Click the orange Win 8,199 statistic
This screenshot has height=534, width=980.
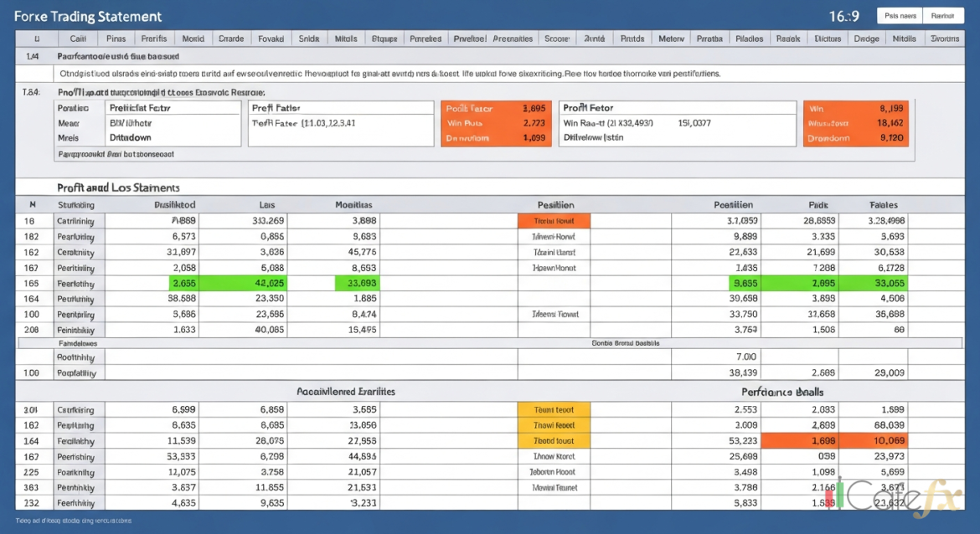(856, 108)
